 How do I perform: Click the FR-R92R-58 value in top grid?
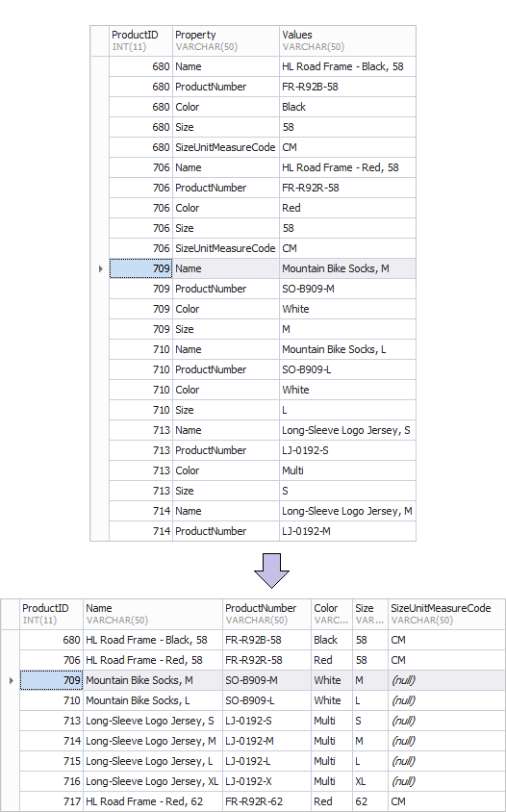(x=347, y=188)
